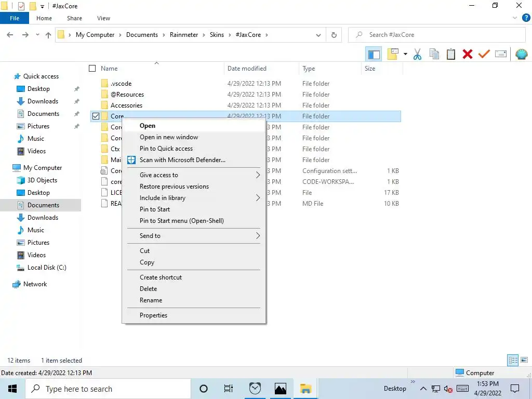Click the red X Delete icon

[x=467, y=54]
